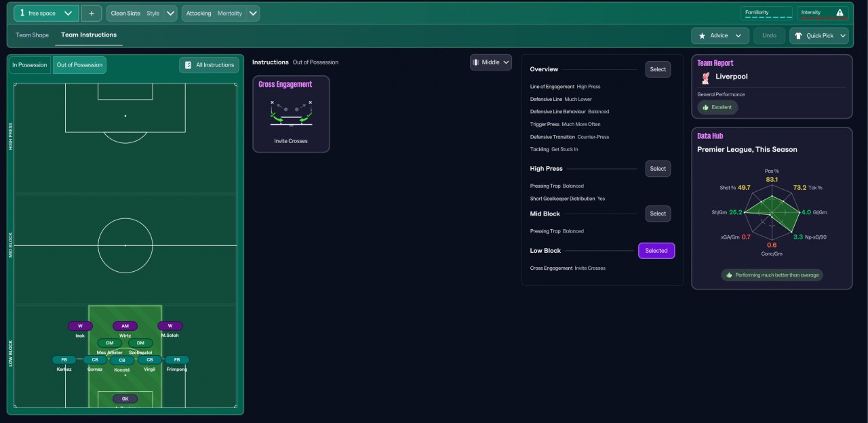The width and height of the screenshot is (868, 423).
Task: Select Szoboszlai's DM position chip
Action: pos(140,343)
